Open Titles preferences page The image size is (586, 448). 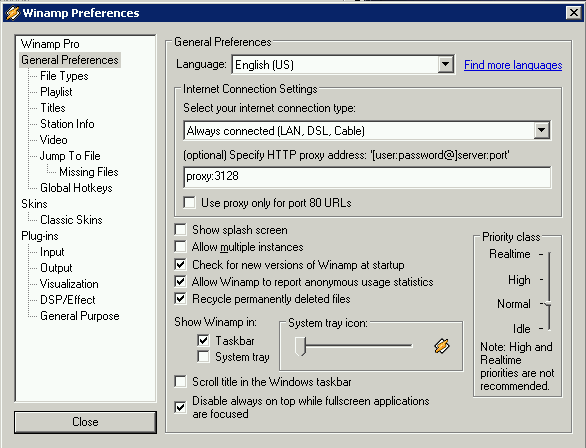point(53,108)
